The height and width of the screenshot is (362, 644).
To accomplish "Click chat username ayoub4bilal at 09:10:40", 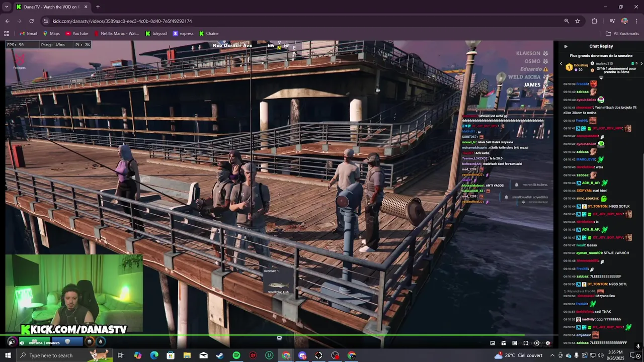I will (x=586, y=100).
